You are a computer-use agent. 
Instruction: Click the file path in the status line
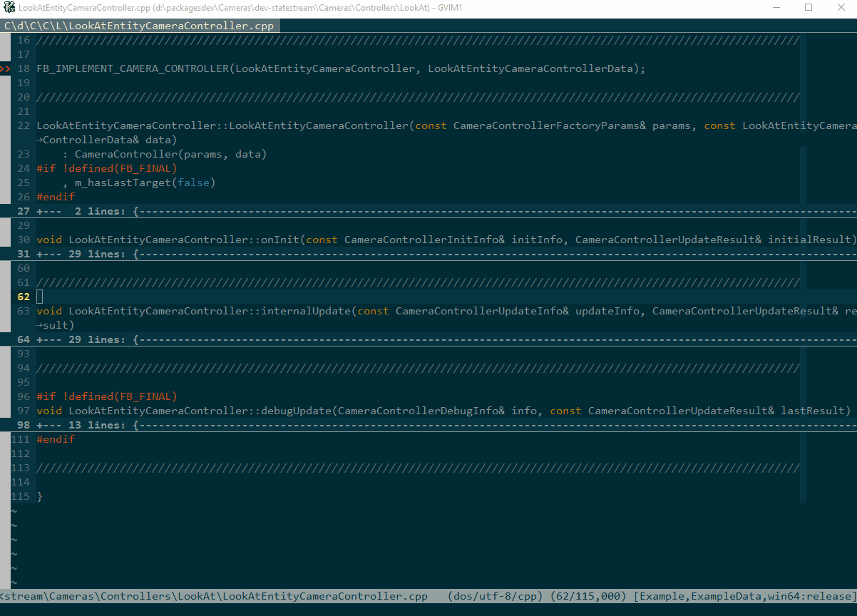214,596
